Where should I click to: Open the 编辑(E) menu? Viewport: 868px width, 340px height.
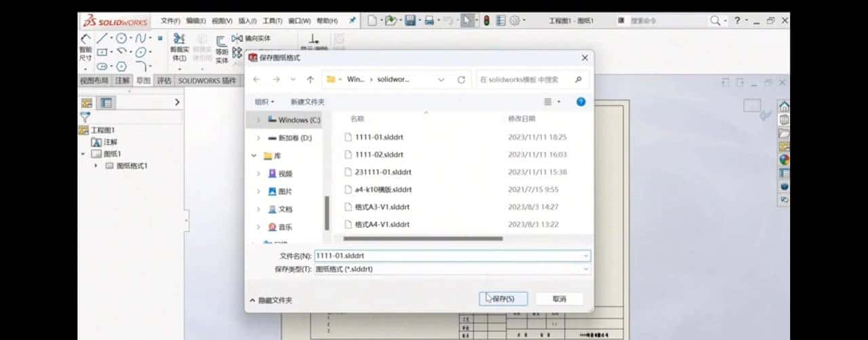(196, 21)
